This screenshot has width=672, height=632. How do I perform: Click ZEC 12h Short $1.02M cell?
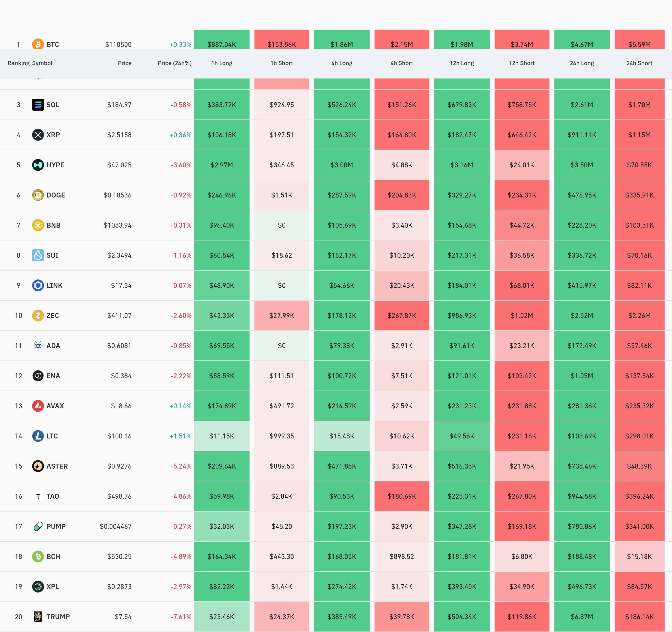coord(522,316)
